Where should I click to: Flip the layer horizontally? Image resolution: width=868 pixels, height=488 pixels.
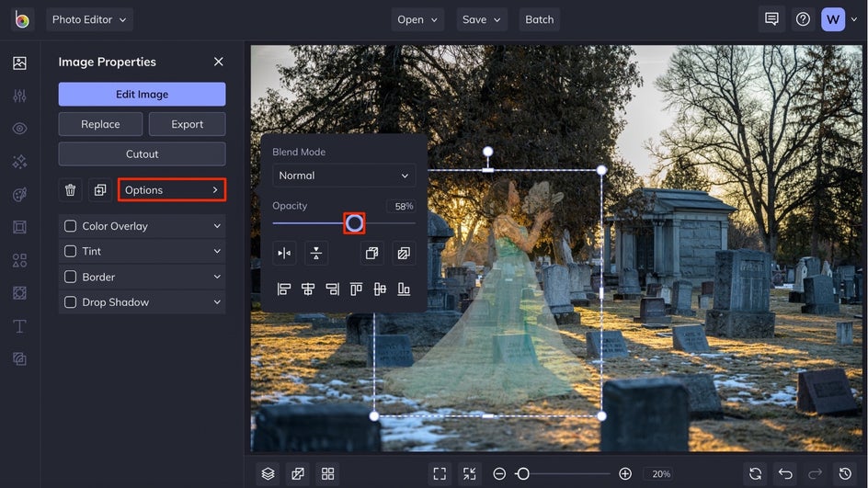pos(284,253)
